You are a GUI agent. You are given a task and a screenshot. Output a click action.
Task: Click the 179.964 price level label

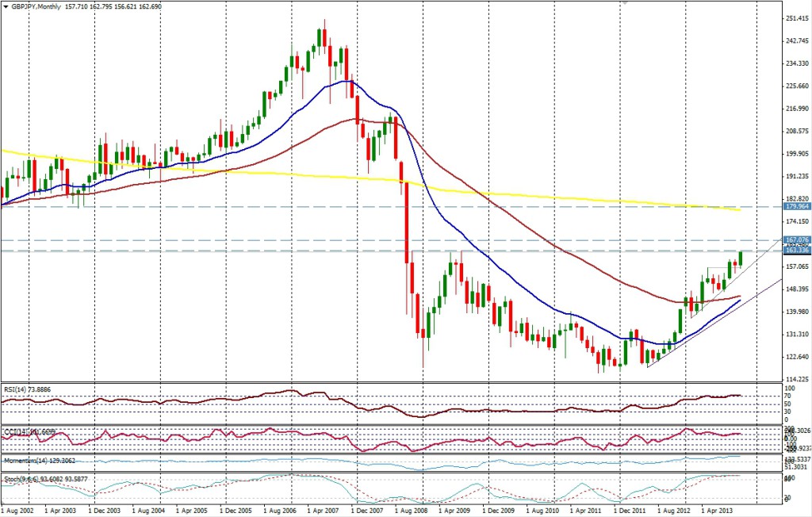795,206
